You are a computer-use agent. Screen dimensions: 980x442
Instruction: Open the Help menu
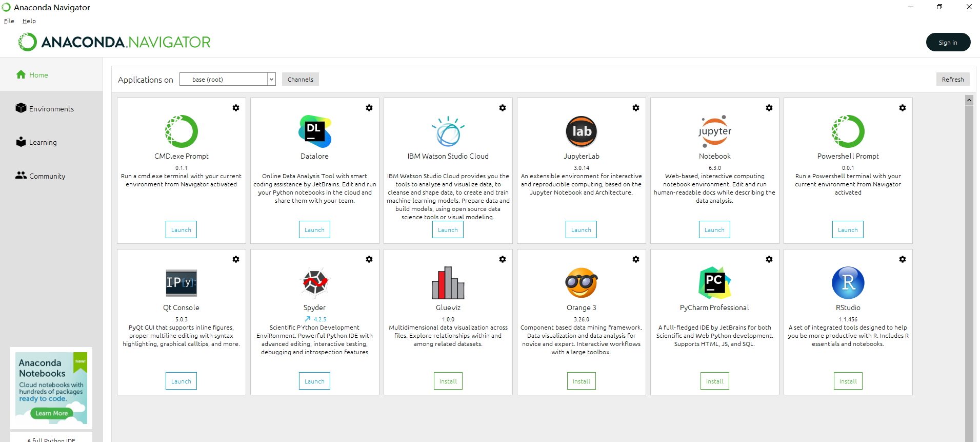tap(29, 21)
